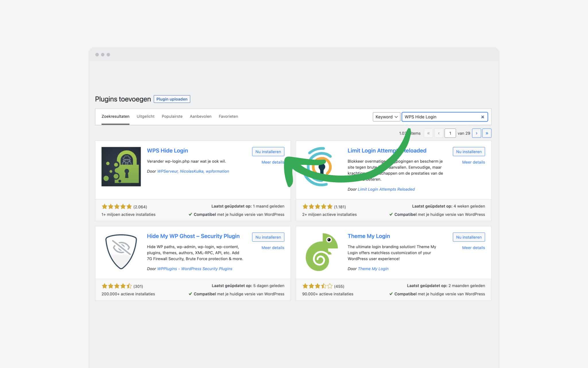Click the "van 29" page count text
The width and height of the screenshot is (588, 368).
click(x=464, y=133)
